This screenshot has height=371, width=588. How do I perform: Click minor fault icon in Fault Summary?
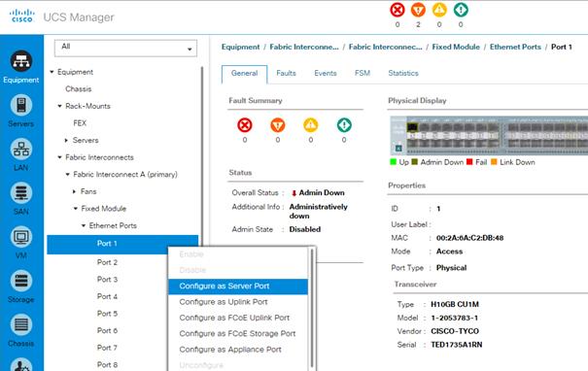tap(310, 125)
